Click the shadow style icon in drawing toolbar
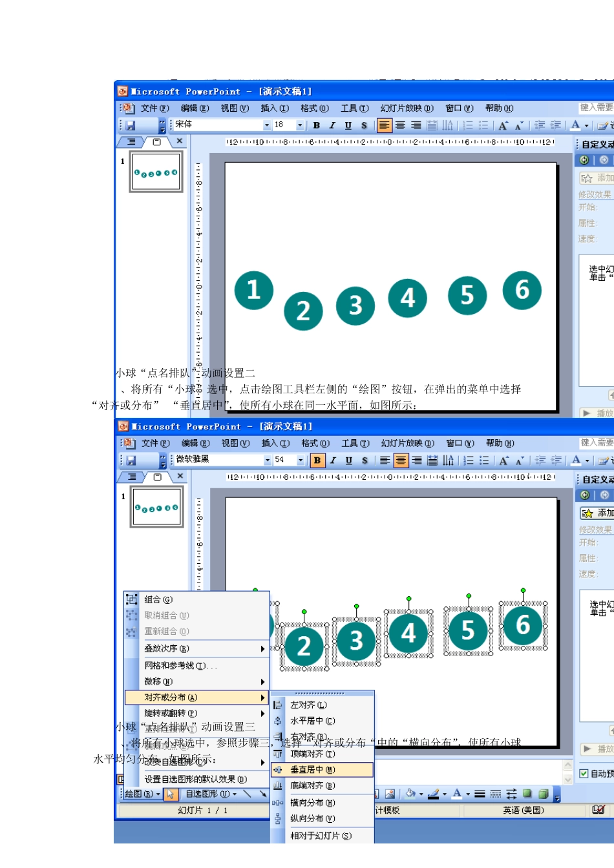 [527, 794]
